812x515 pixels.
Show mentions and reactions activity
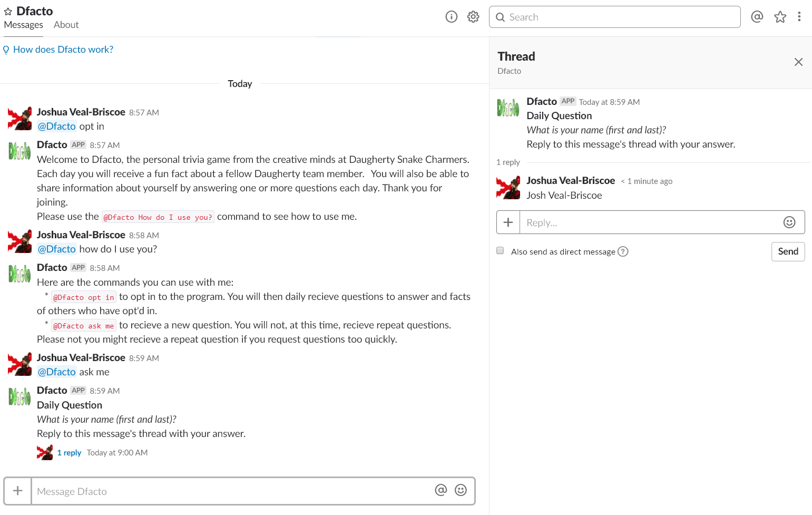click(x=757, y=17)
